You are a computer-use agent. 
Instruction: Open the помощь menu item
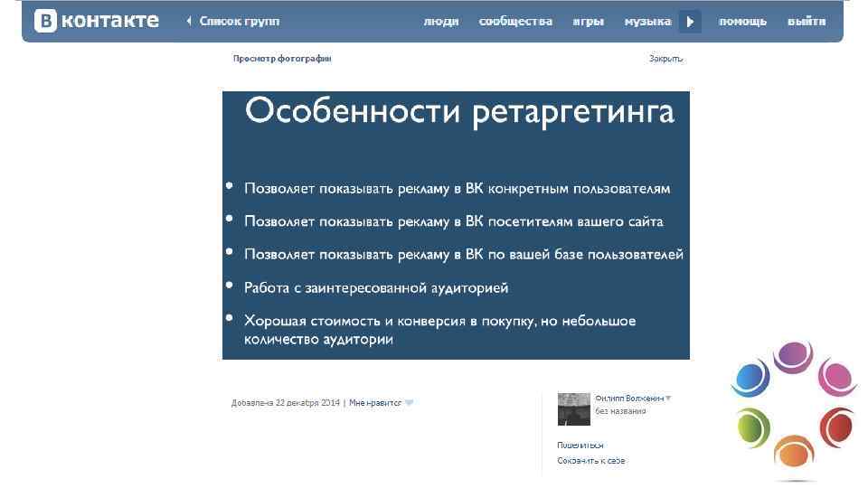(742, 22)
